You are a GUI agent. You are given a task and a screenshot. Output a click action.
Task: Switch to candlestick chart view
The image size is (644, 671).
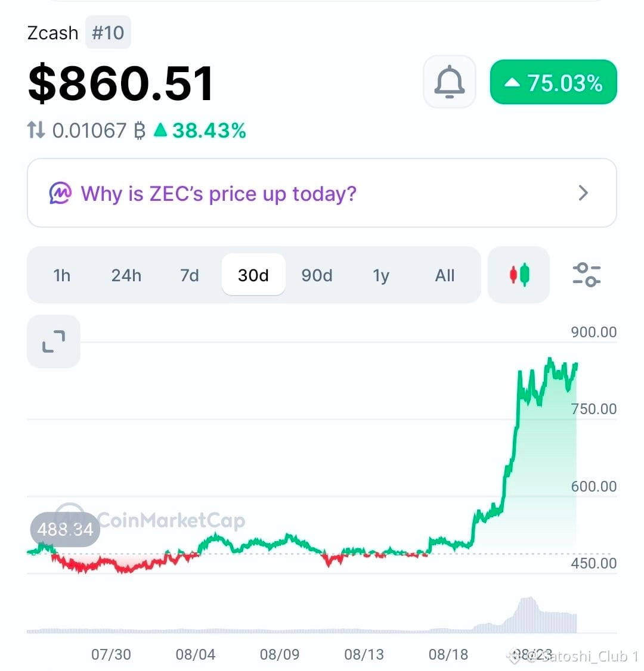tap(519, 275)
